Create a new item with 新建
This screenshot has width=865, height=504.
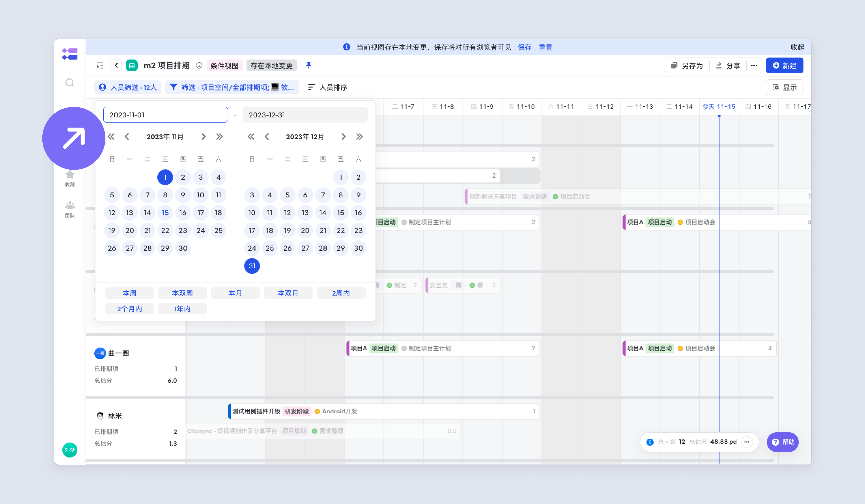[x=784, y=65]
